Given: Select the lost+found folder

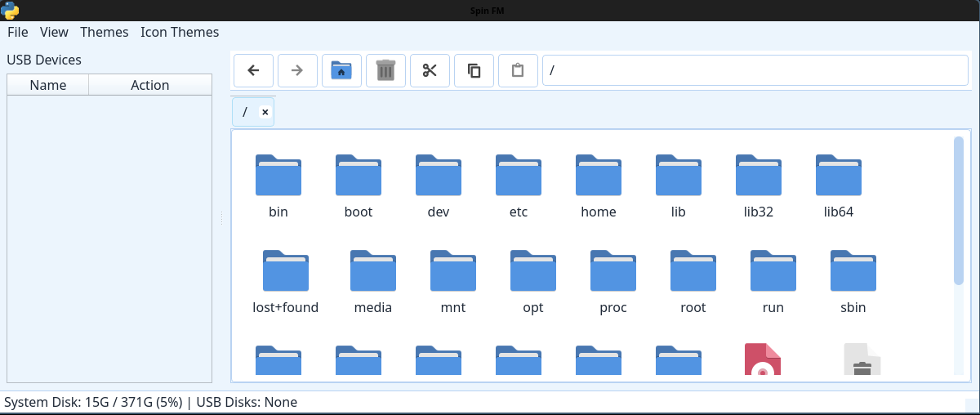Looking at the screenshot, I should tap(286, 272).
